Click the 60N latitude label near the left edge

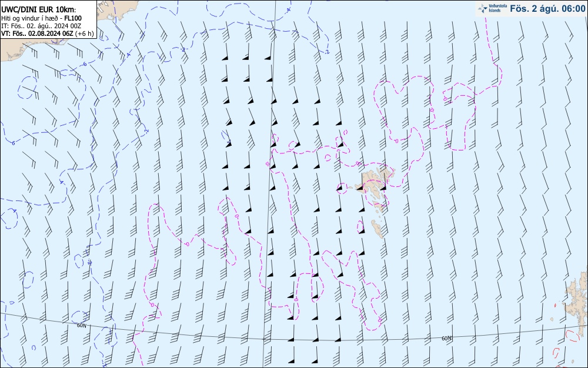pyautogui.click(x=81, y=325)
